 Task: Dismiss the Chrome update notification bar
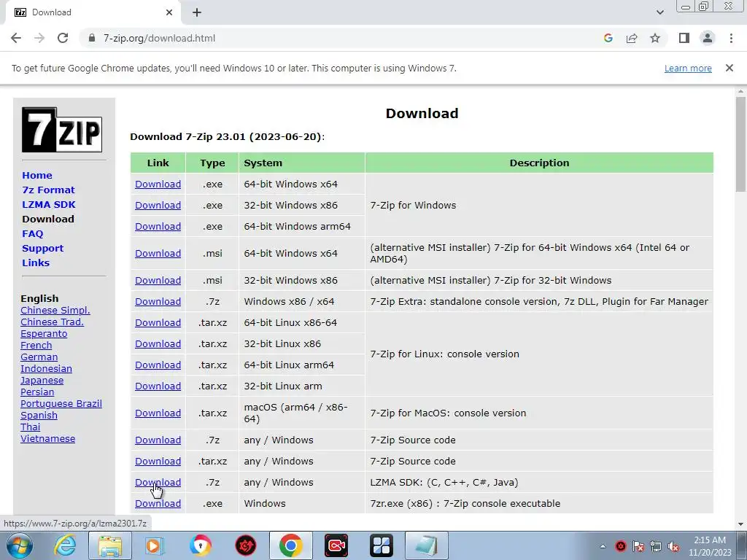[x=729, y=68]
